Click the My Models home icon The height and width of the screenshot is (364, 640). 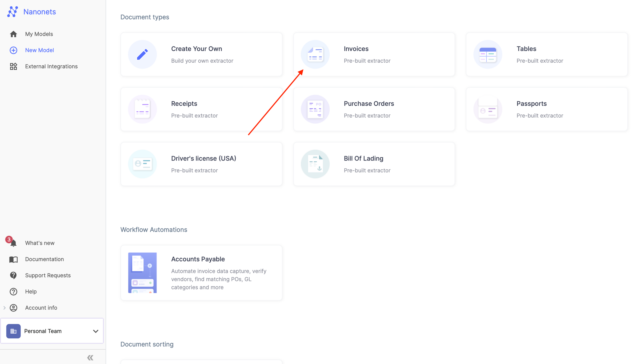pyautogui.click(x=13, y=34)
